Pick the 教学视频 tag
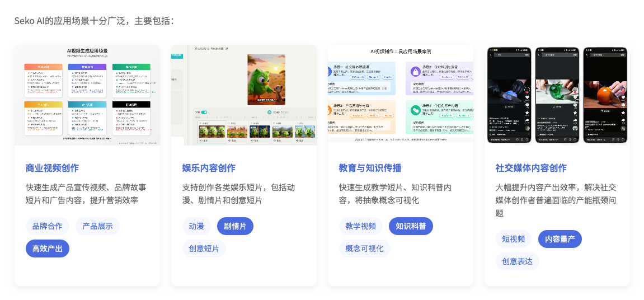Screen dimensions: 644x300 coord(361,226)
